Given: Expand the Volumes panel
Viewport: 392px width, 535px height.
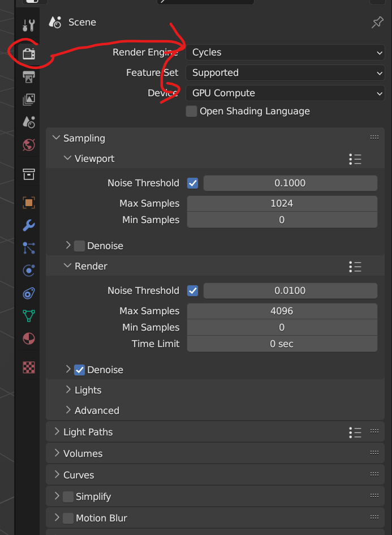Looking at the screenshot, I should (83, 454).
